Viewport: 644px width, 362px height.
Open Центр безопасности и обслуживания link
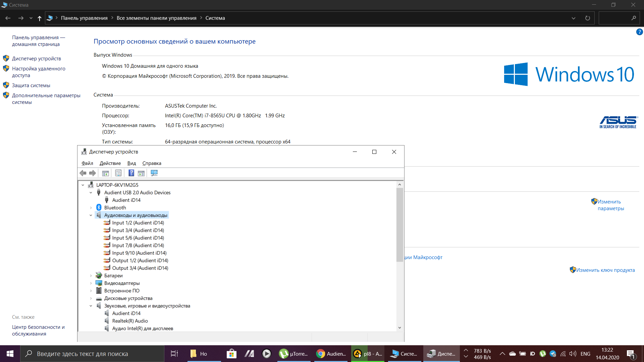(x=38, y=330)
